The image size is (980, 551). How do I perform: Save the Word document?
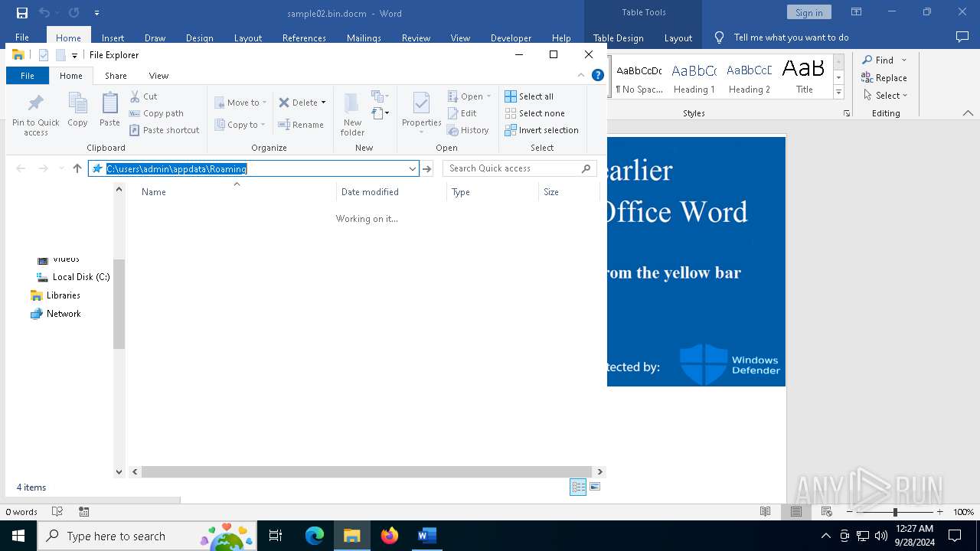click(x=22, y=12)
